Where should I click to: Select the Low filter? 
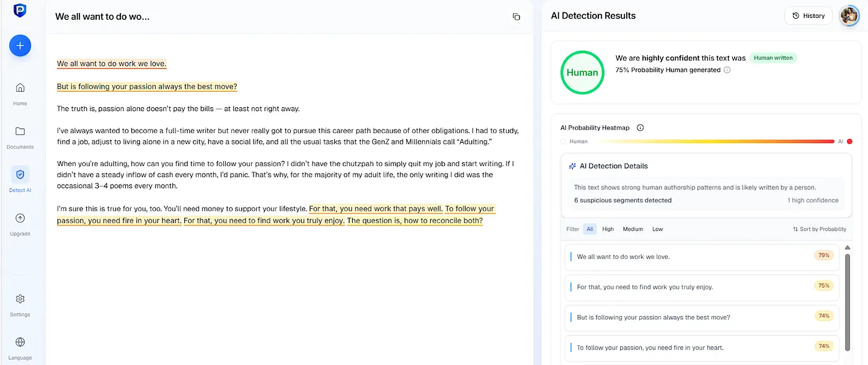(657, 229)
